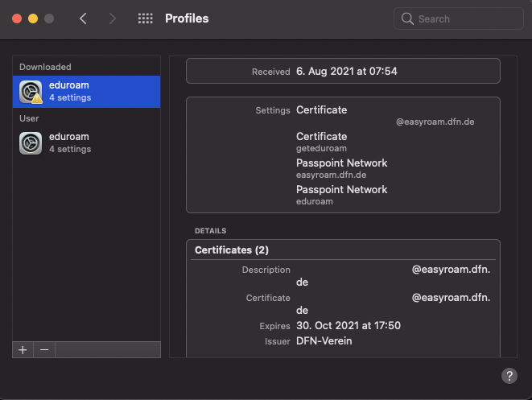
Task: Click the User section header
Action: point(29,118)
